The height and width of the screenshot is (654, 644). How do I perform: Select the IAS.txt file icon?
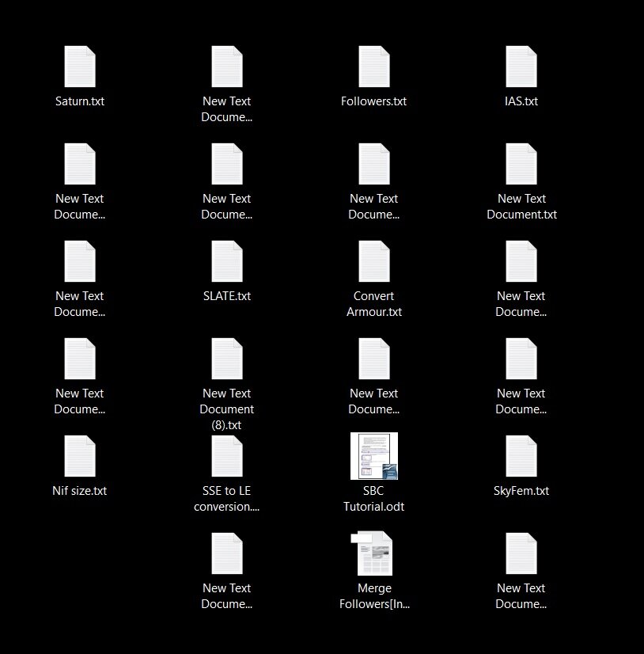(x=521, y=67)
